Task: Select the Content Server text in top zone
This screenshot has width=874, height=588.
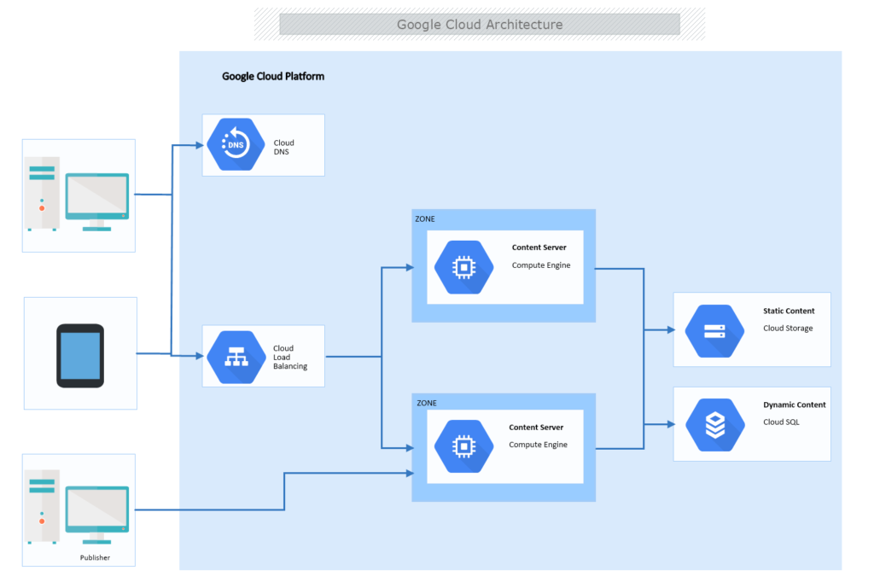Action: [539, 247]
